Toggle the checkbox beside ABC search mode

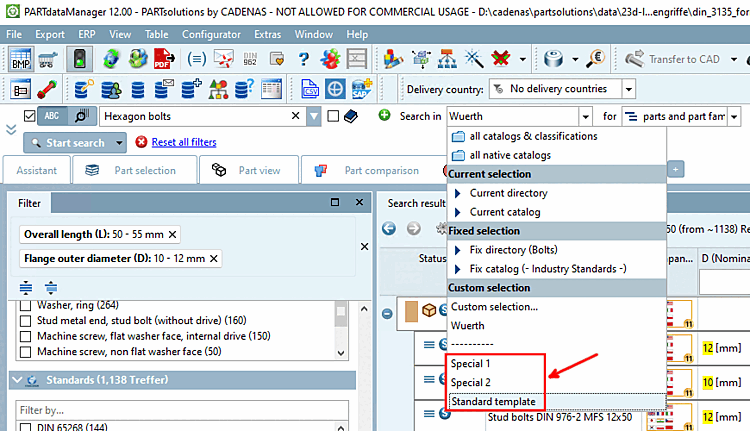click(29, 116)
